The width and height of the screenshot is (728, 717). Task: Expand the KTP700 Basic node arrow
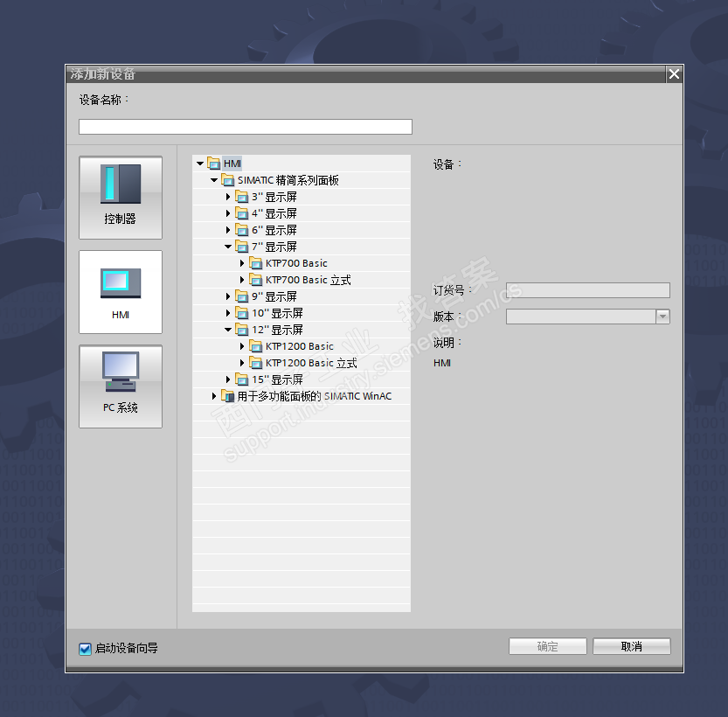click(242, 263)
